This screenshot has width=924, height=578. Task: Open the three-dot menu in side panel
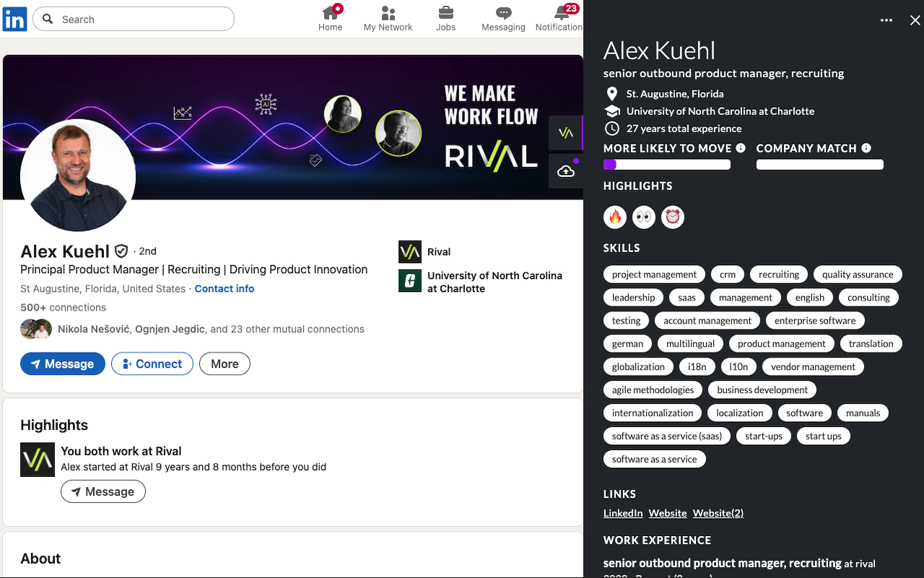tap(886, 20)
